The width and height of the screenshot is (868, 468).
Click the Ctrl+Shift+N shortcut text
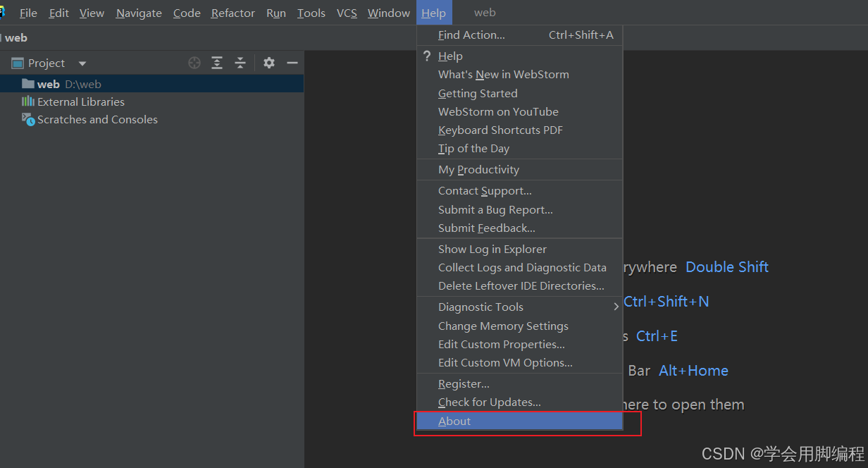pyautogui.click(x=666, y=301)
